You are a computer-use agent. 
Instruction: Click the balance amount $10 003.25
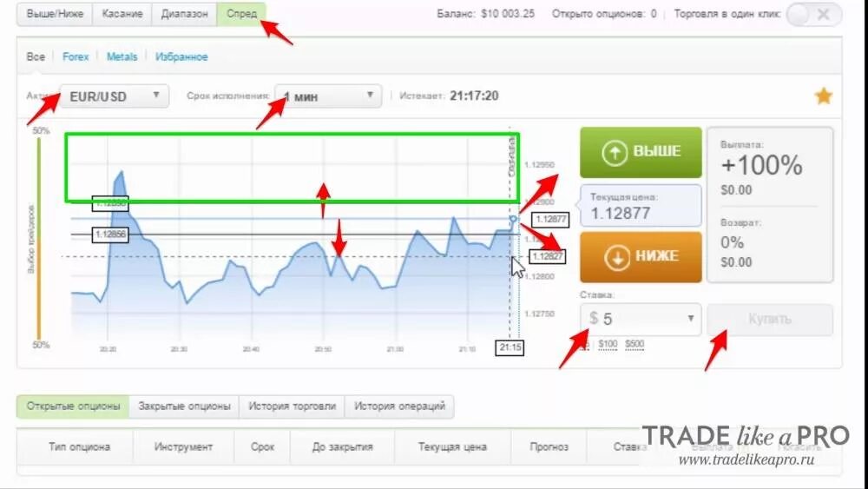(508, 14)
